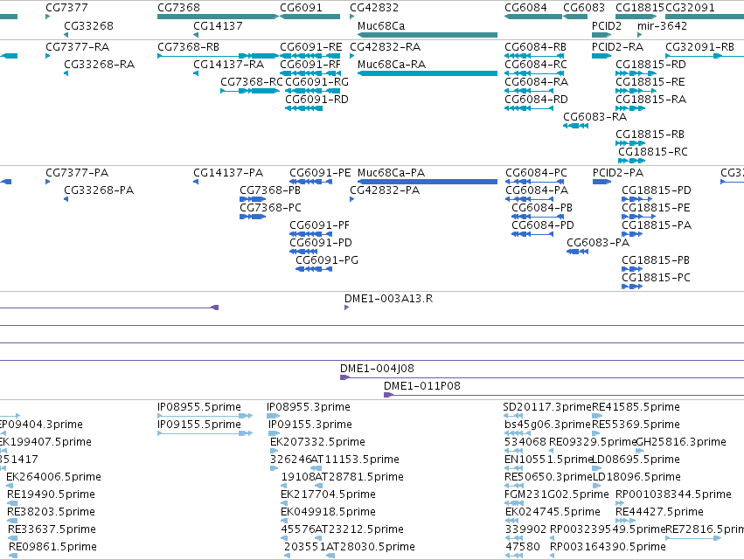Screen dimensions: 744x560
Task: Select protein CG7377-PA
Action: [48, 182]
